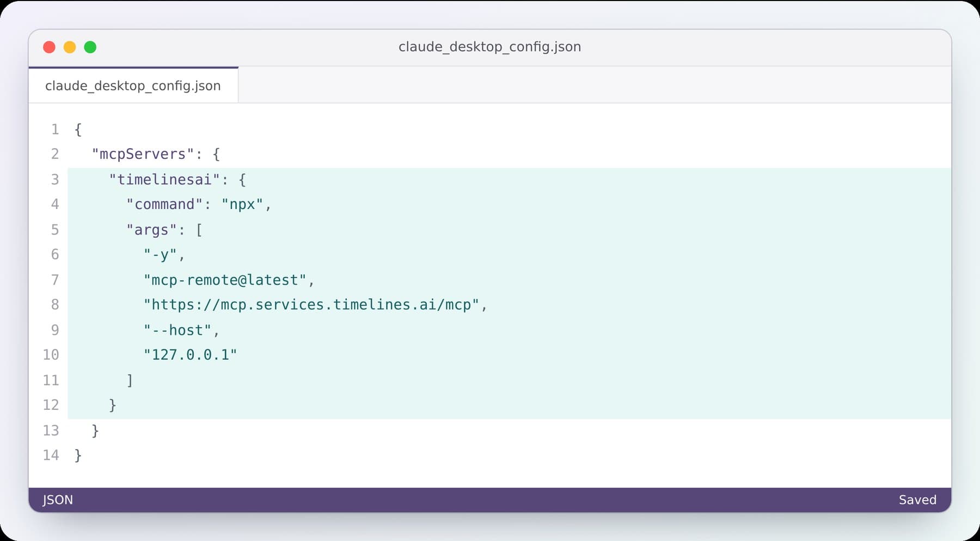Click the JSON language indicator in status bar
Image resolution: width=980 pixels, height=541 pixels.
click(58, 500)
